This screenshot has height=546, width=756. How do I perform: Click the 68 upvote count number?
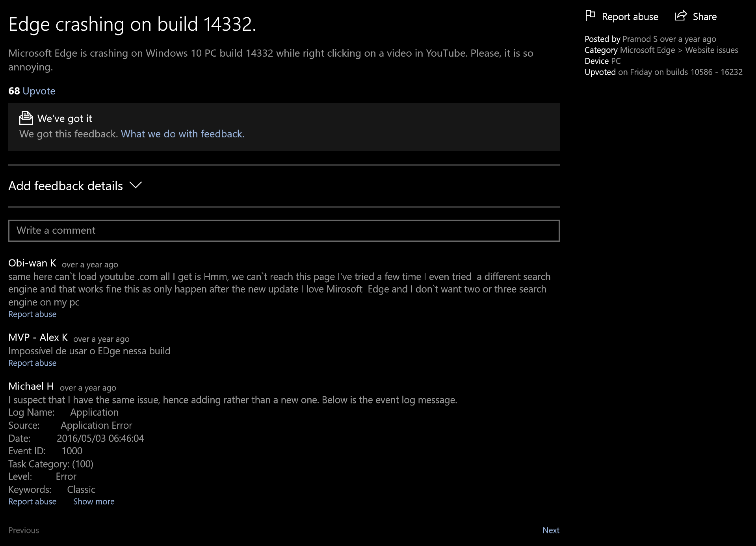click(14, 91)
